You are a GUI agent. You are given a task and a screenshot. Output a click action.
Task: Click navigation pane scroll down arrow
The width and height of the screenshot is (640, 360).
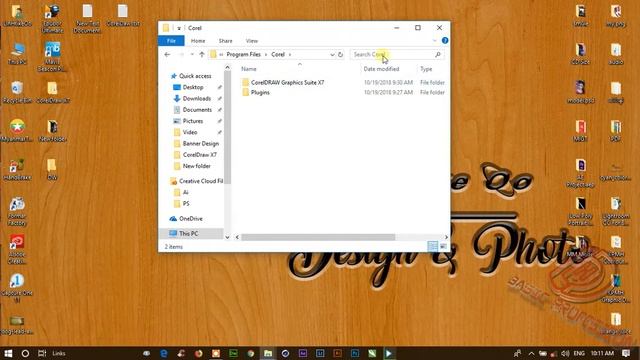point(227,237)
